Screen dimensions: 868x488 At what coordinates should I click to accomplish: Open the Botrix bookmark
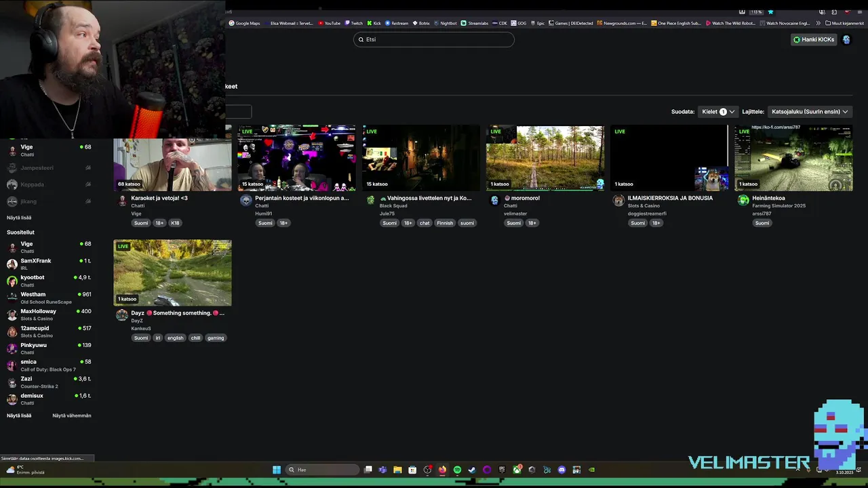tap(421, 23)
